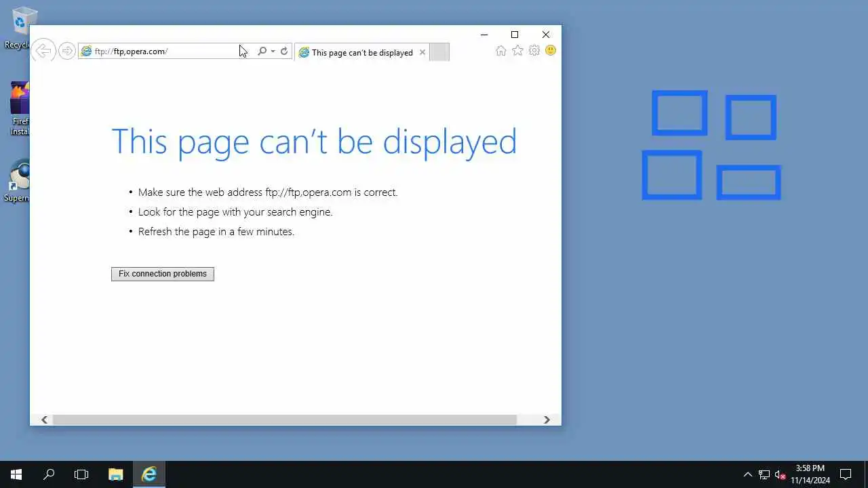This screenshot has width=868, height=488.
Task: Open the clock showing 3:58 PM
Action: [x=810, y=474]
